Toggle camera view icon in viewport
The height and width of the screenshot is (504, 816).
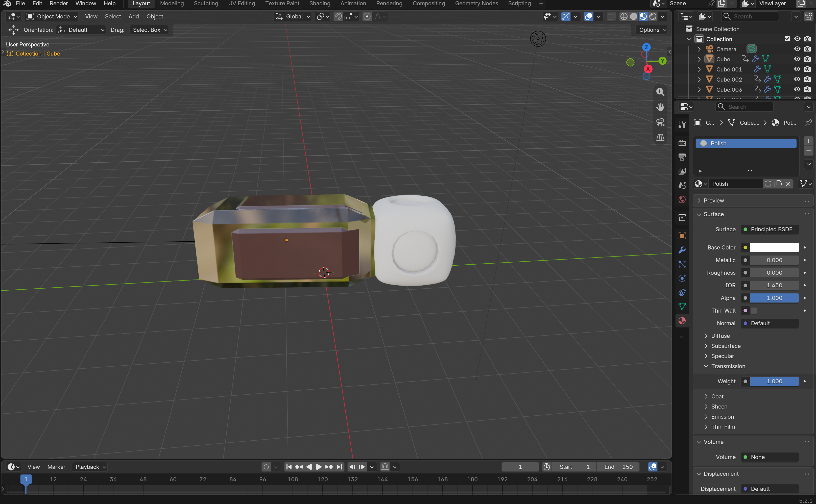660,122
